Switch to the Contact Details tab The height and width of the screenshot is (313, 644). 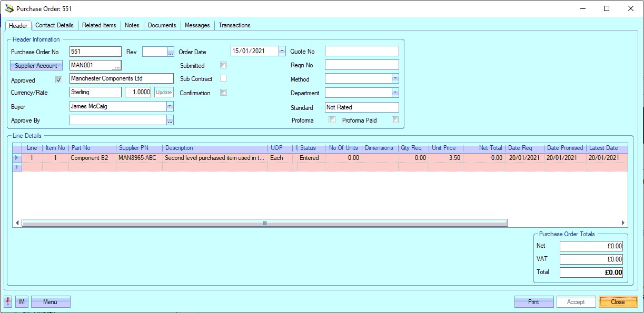coord(54,25)
